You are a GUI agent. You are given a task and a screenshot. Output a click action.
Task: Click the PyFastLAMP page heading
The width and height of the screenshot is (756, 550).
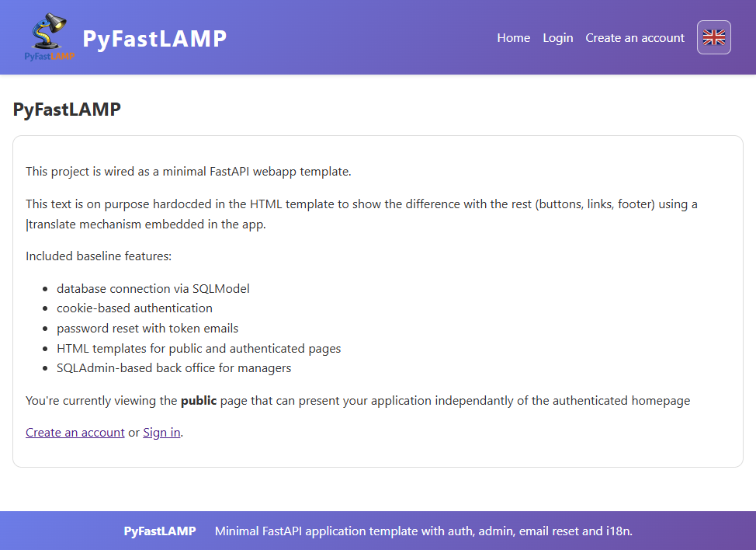pos(67,110)
